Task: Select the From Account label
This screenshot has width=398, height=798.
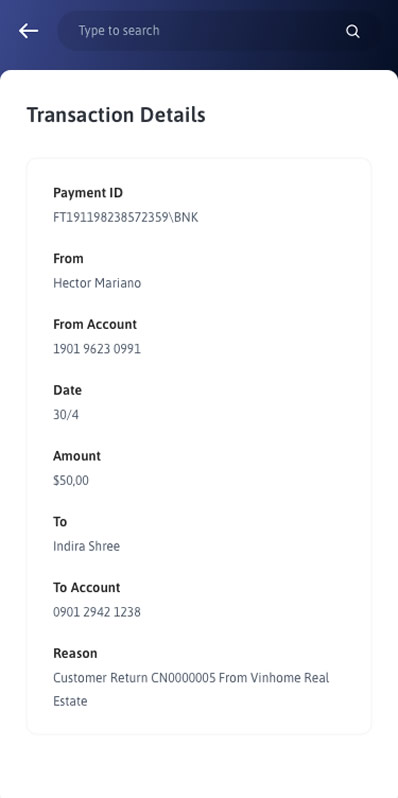Action: coord(95,324)
